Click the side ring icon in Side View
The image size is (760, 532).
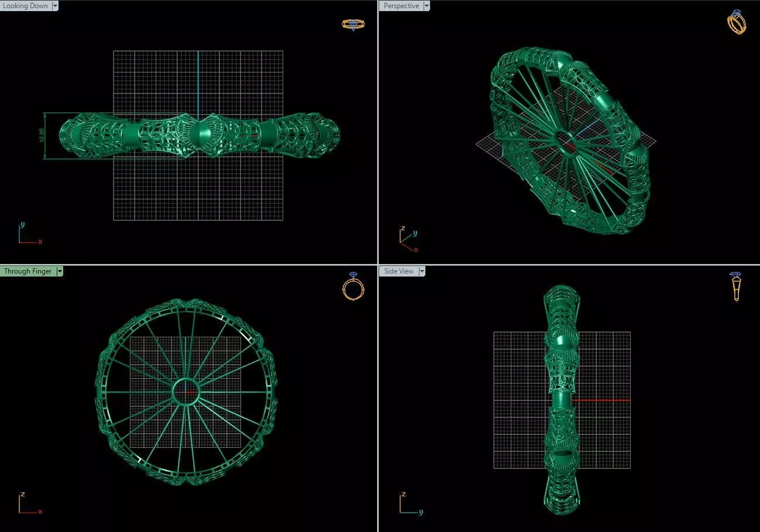pos(736,286)
